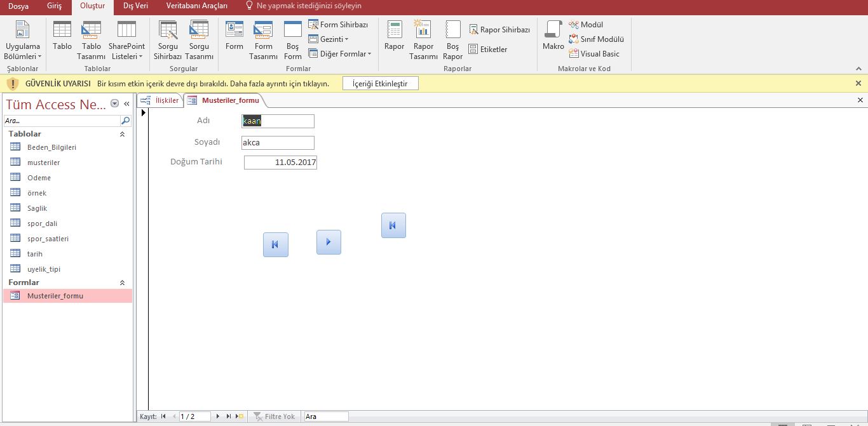
Task: Launch Visual Basic editor
Action: click(594, 54)
